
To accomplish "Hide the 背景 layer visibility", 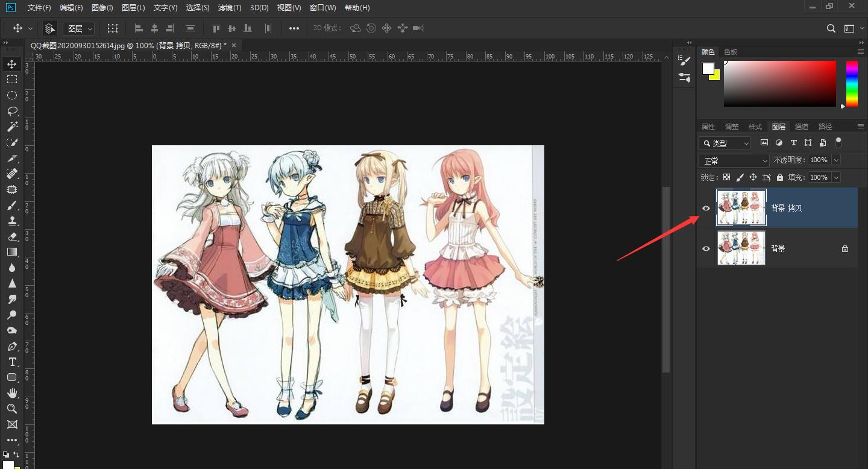I will pos(705,248).
